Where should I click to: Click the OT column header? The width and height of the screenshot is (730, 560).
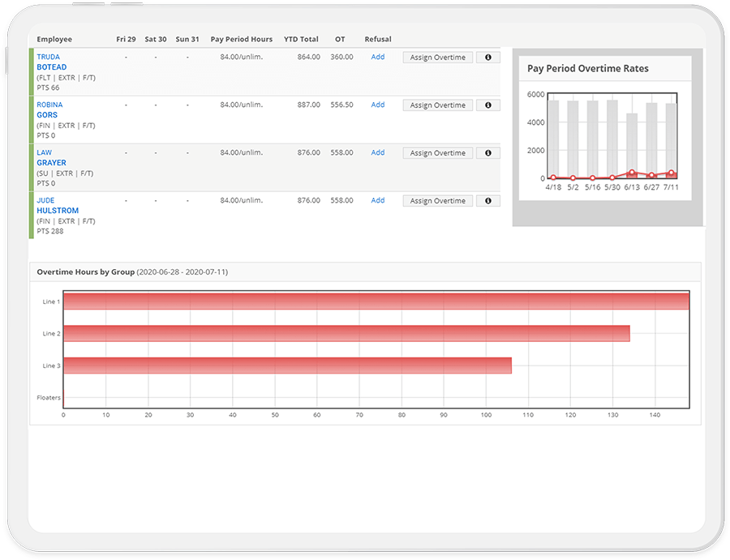[340, 39]
